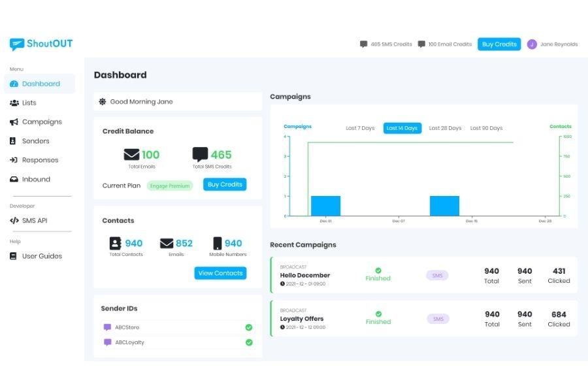Screen dimensions: 588x392
Task: Click the Email Credits icon in header
Action: [421, 44]
